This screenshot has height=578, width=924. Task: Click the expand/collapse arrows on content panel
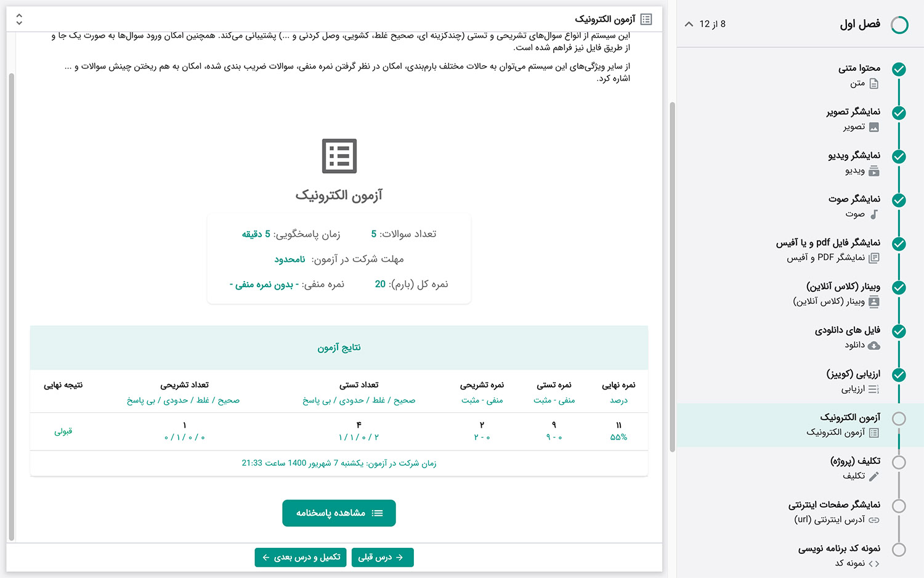pyautogui.click(x=19, y=19)
